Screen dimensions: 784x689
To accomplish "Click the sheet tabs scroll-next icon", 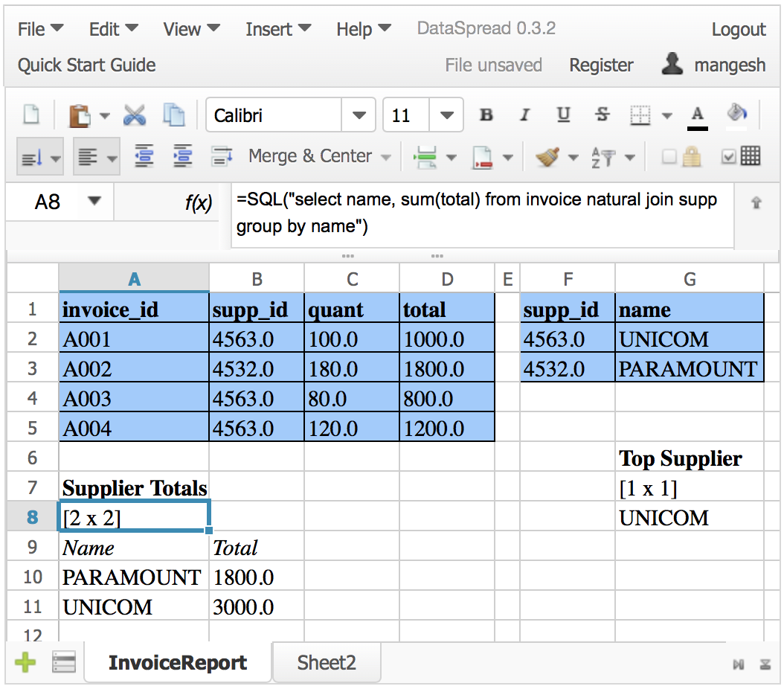I will (x=738, y=664).
